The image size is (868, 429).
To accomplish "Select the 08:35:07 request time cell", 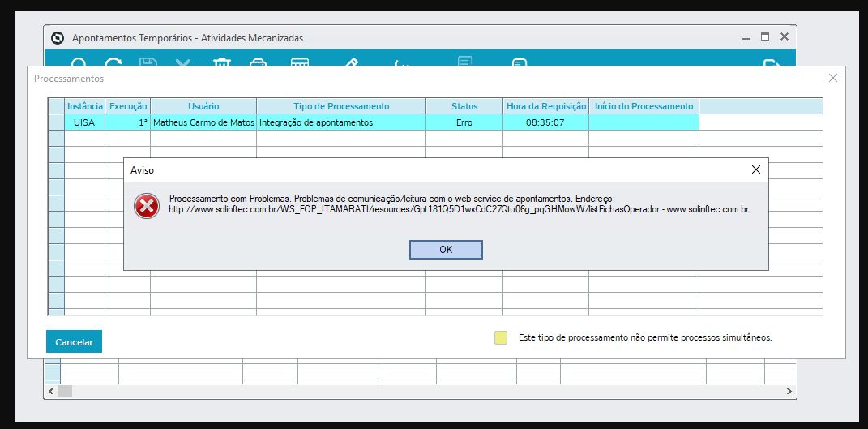I will pos(545,122).
